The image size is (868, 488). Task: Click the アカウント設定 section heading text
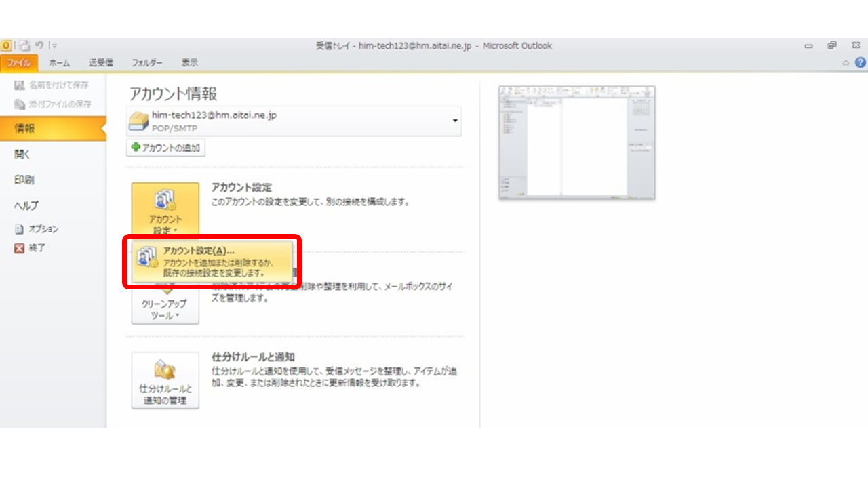pyautogui.click(x=241, y=188)
